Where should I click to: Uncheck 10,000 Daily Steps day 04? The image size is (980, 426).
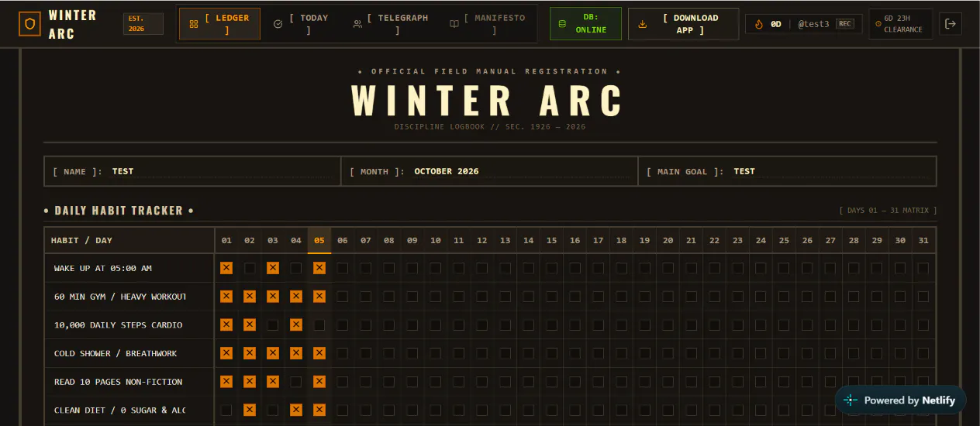pos(296,325)
